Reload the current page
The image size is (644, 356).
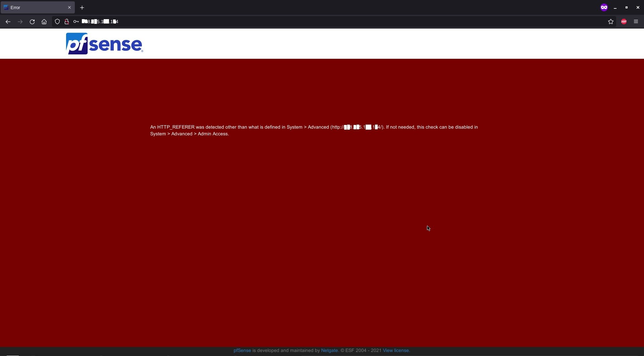click(32, 22)
